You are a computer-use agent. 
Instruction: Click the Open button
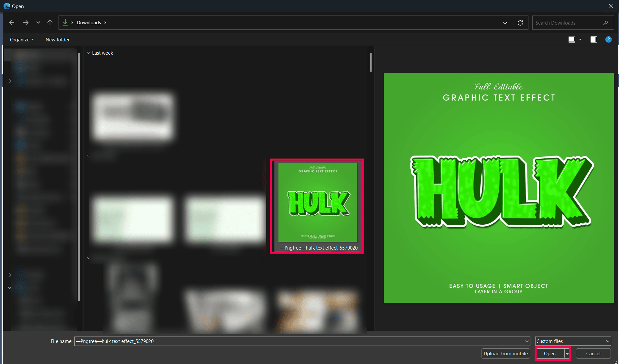click(x=550, y=354)
